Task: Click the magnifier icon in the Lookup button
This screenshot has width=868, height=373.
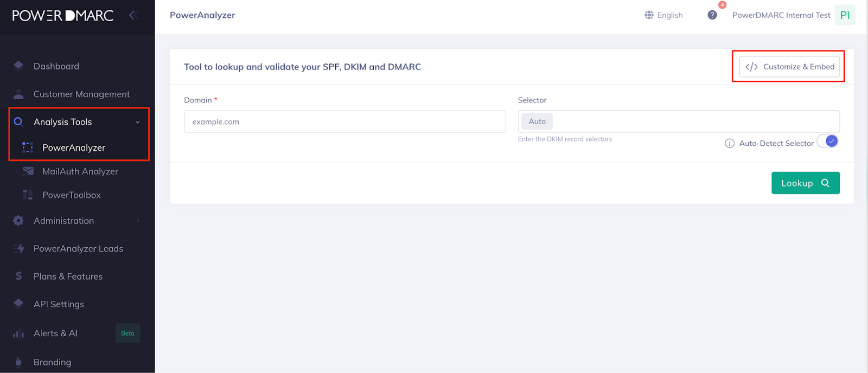Action: [825, 183]
